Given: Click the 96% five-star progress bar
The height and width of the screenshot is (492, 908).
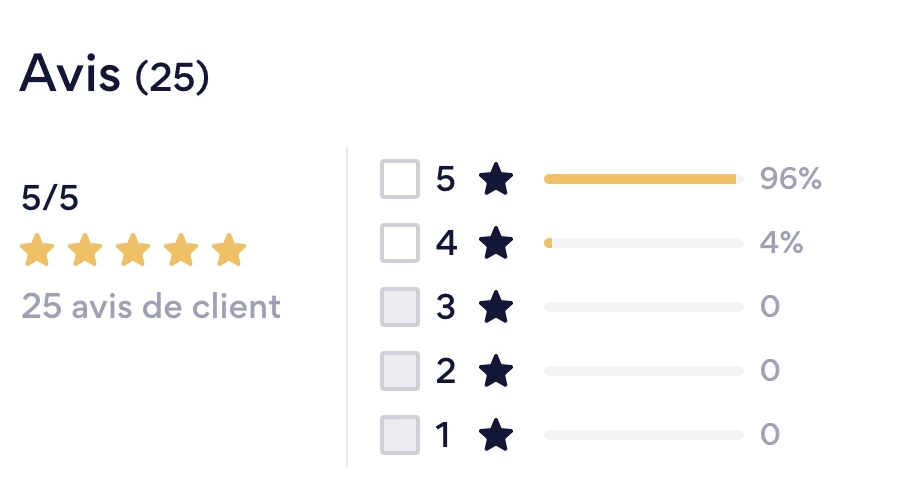Looking at the screenshot, I should 644,179.
